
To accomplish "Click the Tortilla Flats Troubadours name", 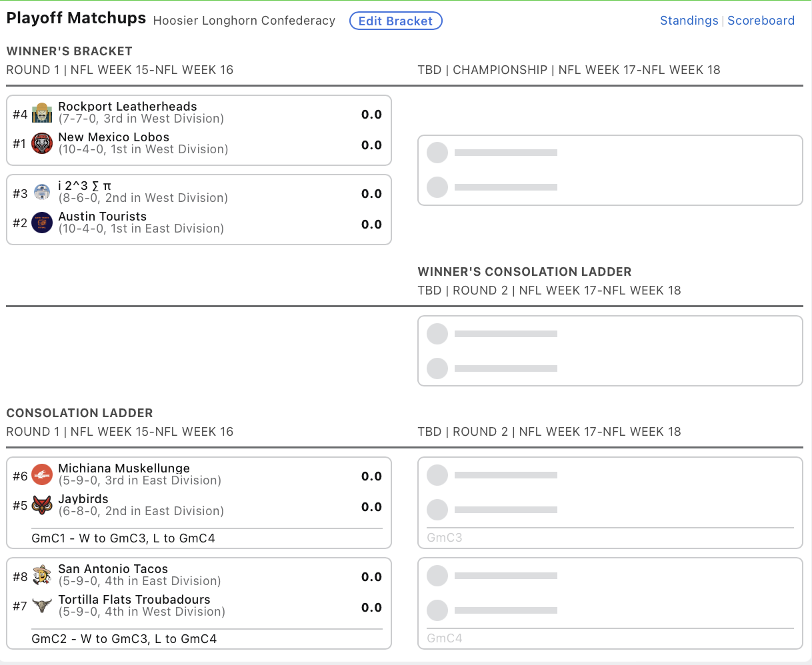I will click(134, 600).
